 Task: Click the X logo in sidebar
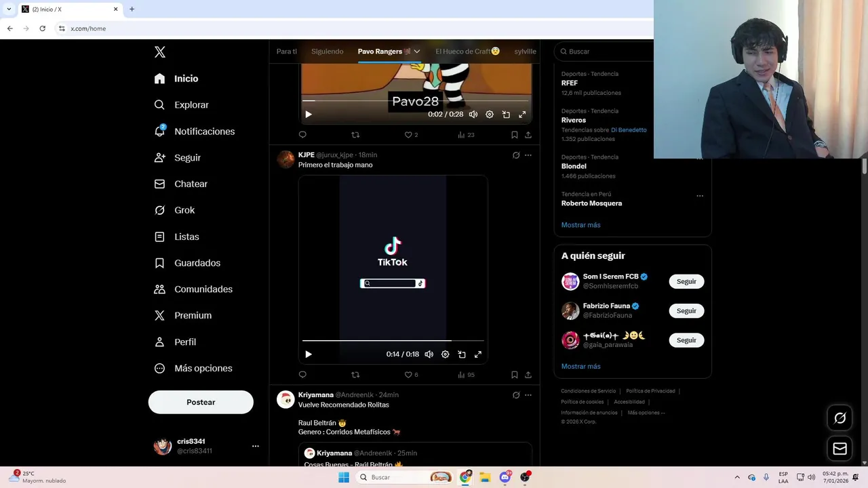point(159,52)
